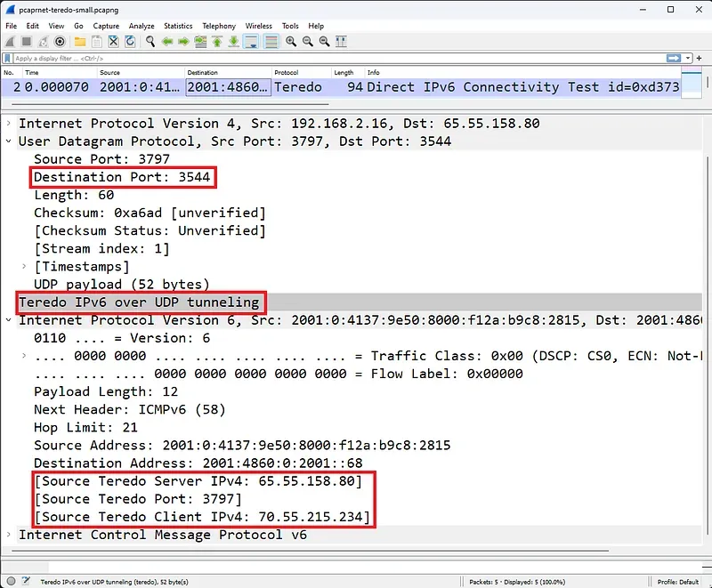The image size is (712, 588).
Task: Zoom out on the main window text
Action: click(307, 42)
